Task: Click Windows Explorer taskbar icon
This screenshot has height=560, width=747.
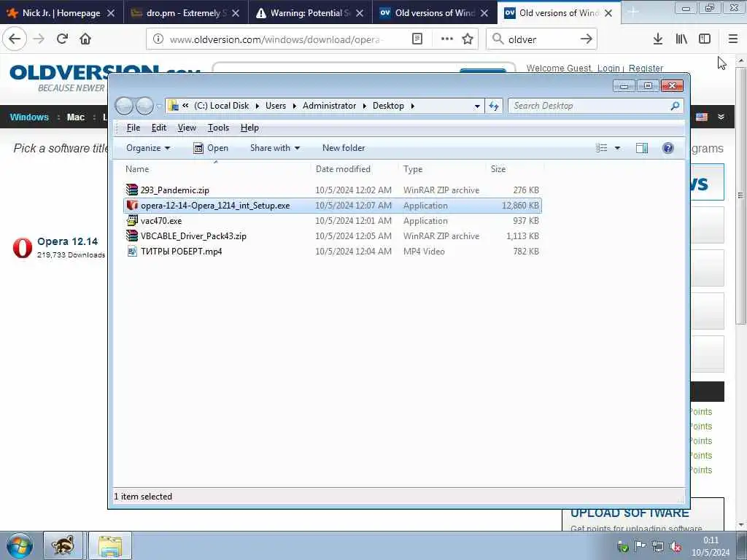Action: (x=110, y=545)
